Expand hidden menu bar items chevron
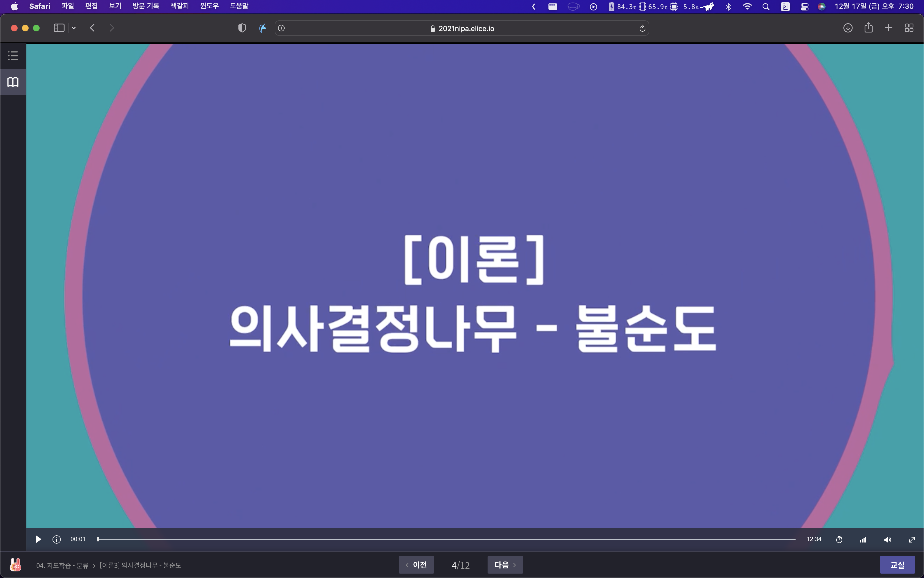924x578 pixels. pyautogui.click(x=533, y=7)
